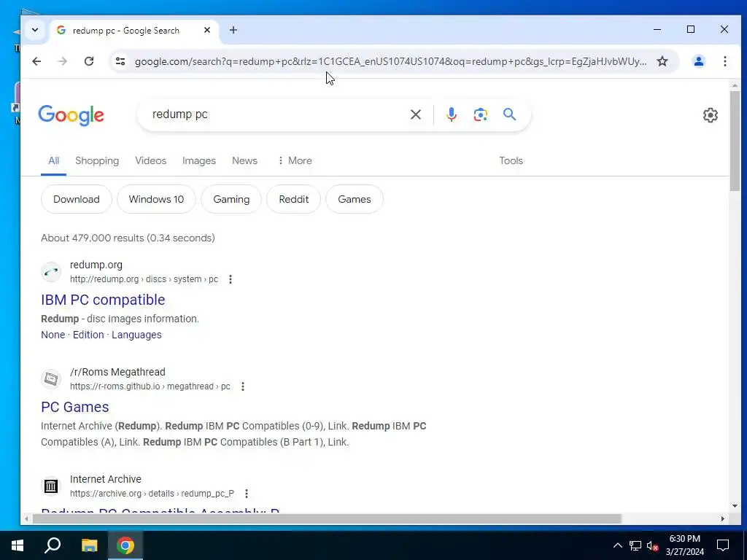Go back using the browser back arrow

pos(36,61)
